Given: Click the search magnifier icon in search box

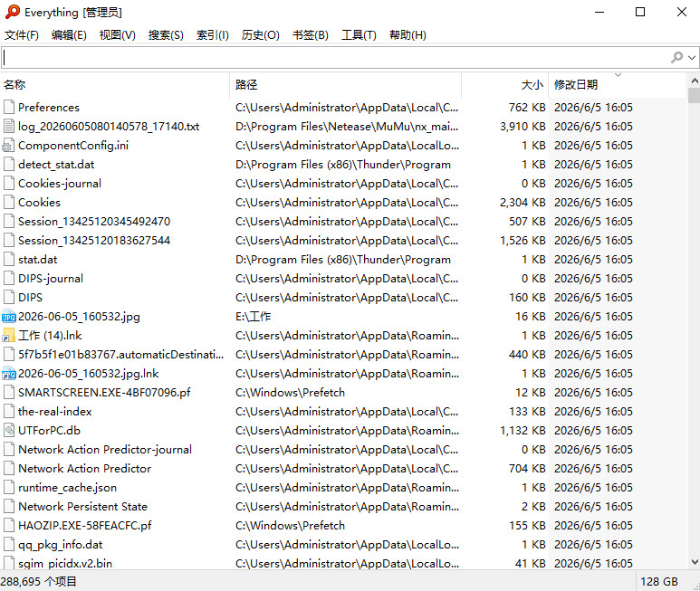Looking at the screenshot, I should coord(676,57).
